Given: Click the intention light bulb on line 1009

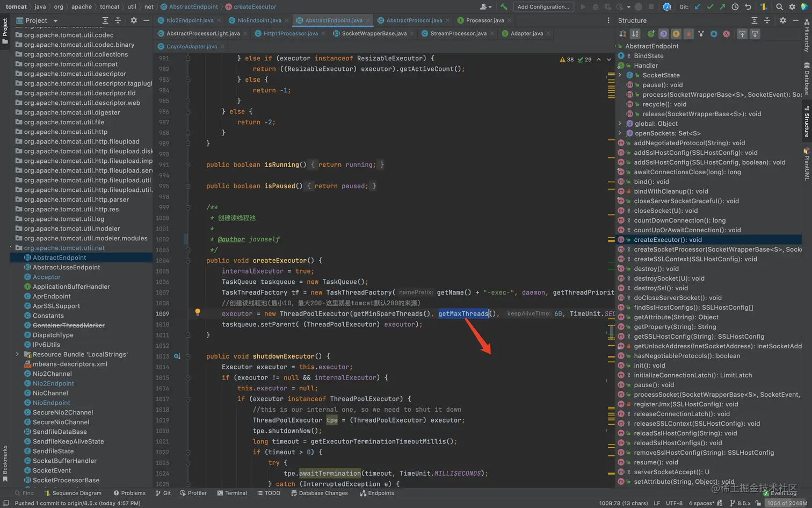Looking at the screenshot, I should pyautogui.click(x=198, y=312).
